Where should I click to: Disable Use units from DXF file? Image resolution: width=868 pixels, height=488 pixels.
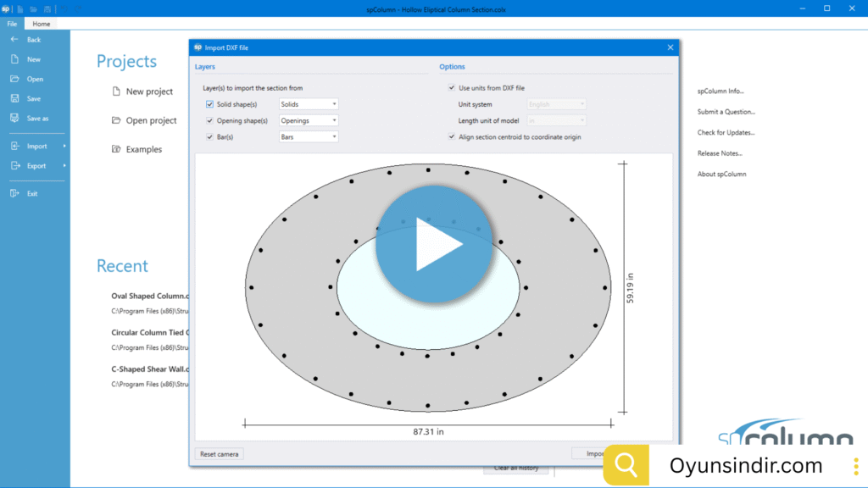coord(452,87)
